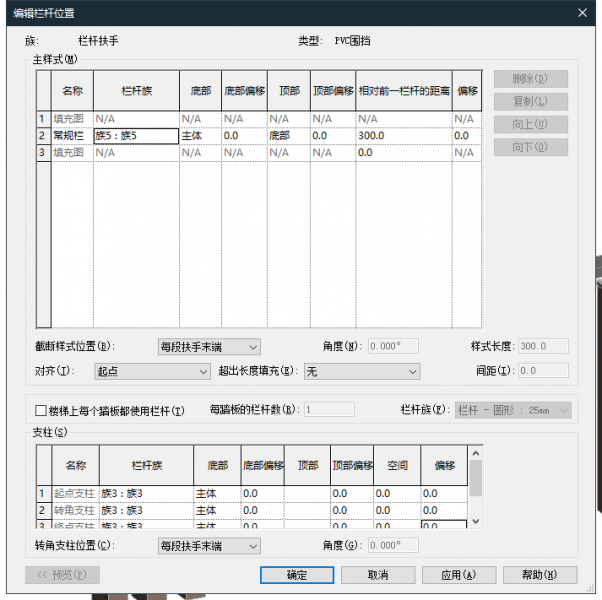Screen dimensions: 602x600
Task: Click the 相对前一栏杆的距离 column header
Action: click(x=404, y=91)
